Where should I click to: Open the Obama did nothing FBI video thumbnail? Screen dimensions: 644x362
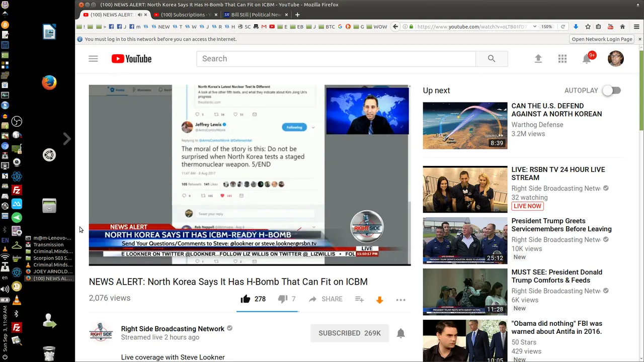point(465,341)
